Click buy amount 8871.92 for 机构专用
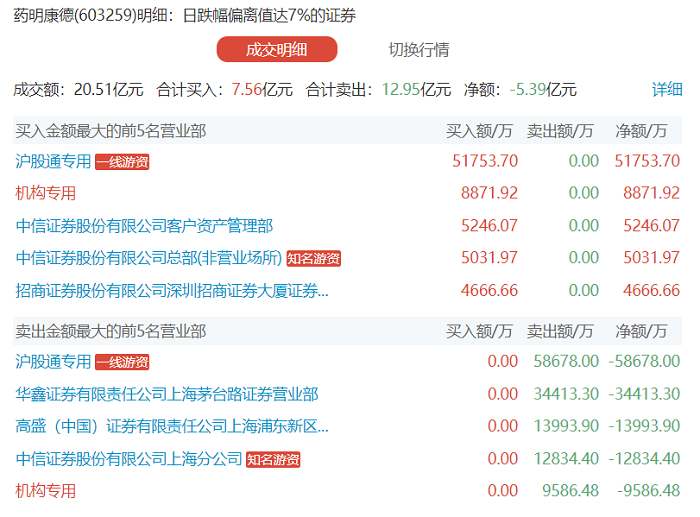The width and height of the screenshot is (700, 517). 489,193
